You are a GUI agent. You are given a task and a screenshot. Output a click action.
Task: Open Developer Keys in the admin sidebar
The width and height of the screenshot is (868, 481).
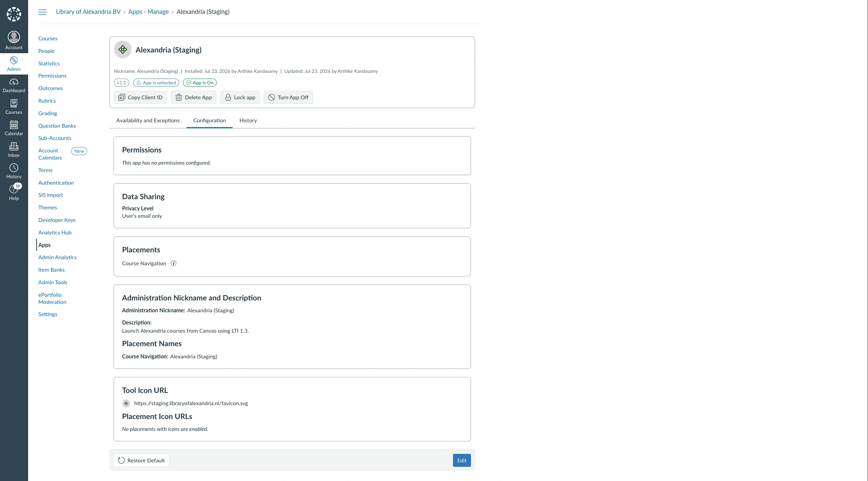point(57,220)
